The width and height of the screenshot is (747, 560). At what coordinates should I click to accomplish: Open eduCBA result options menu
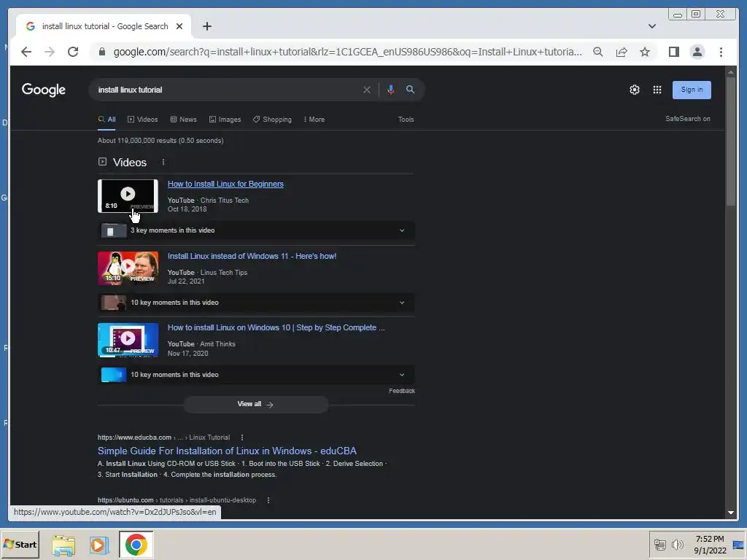pos(242,437)
